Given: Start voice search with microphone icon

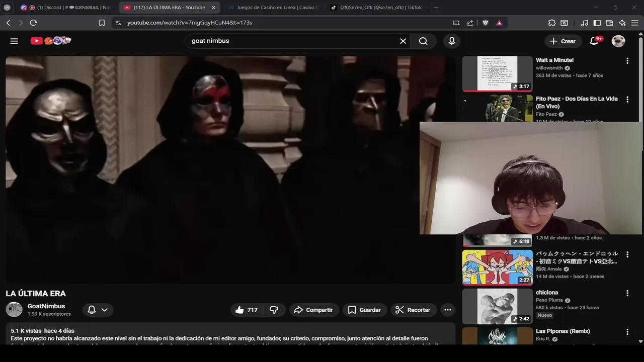Looking at the screenshot, I should click(x=452, y=41).
